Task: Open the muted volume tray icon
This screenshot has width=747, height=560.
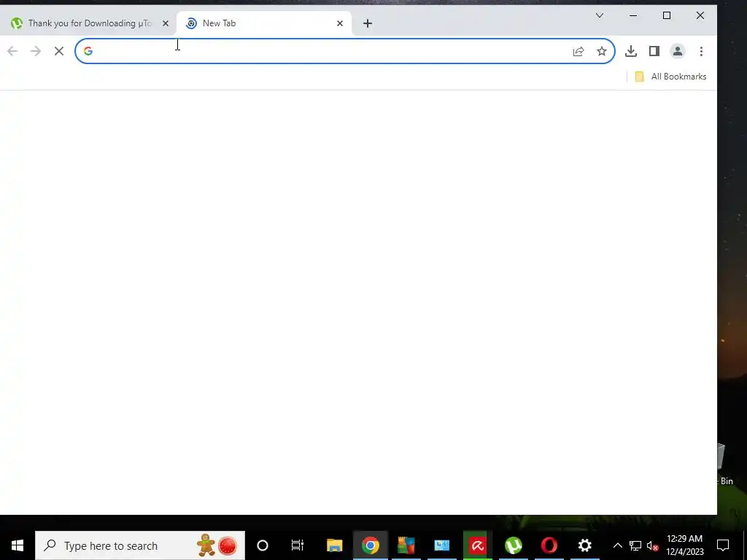Action: (653, 545)
